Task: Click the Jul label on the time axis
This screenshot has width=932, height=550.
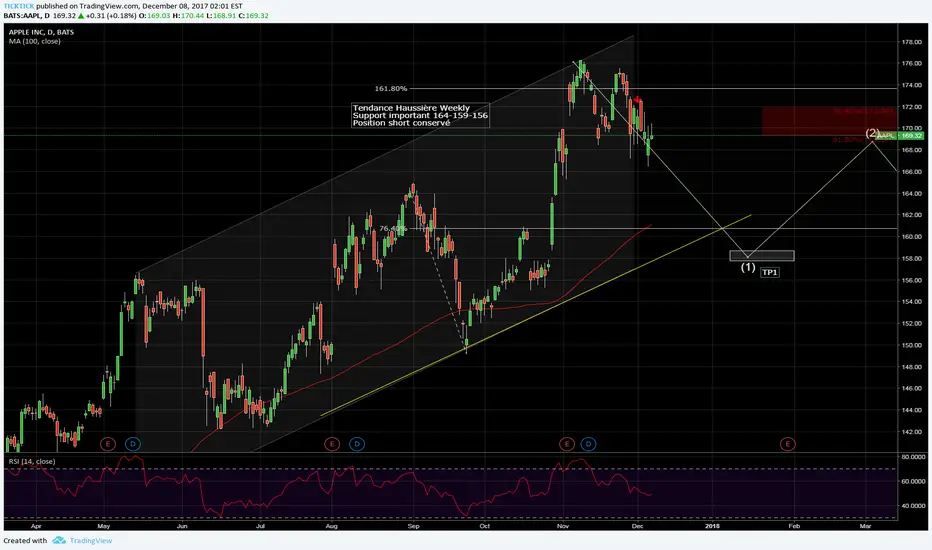Action: click(260, 526)
